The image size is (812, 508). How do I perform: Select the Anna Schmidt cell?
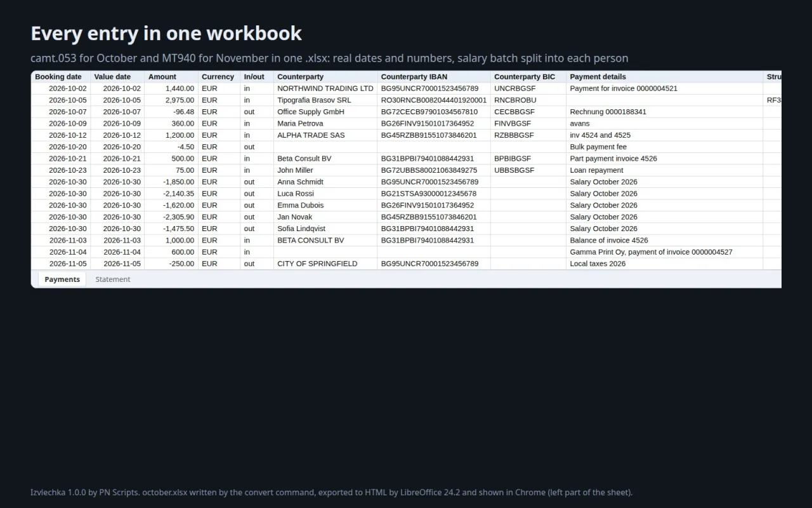(325, 182)
